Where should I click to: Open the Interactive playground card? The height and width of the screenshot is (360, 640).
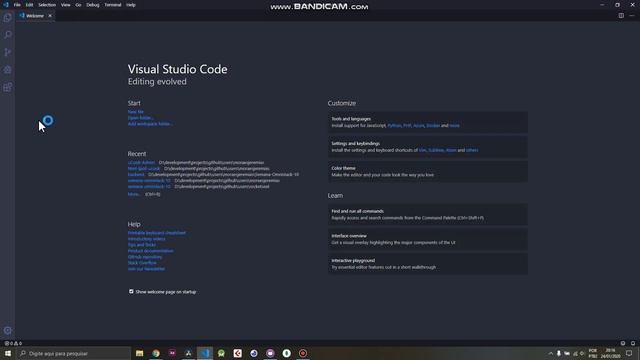tap(427, 264)
